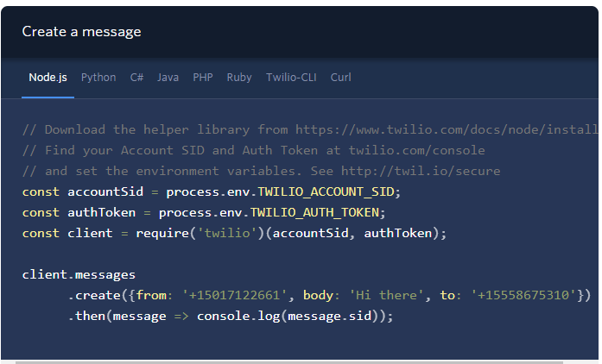Click message.sid in the last line
602x364 pixels.
click(x=329, y=316)
